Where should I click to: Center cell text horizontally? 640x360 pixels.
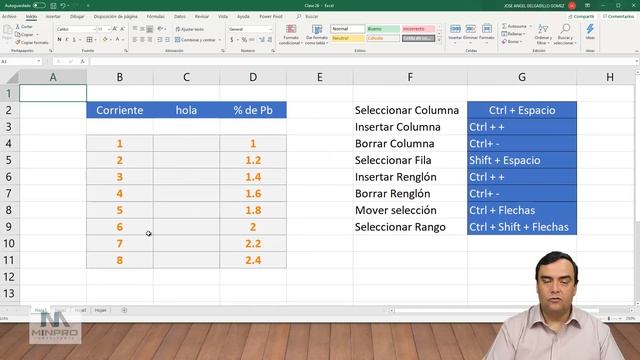[x=142, y=40]
